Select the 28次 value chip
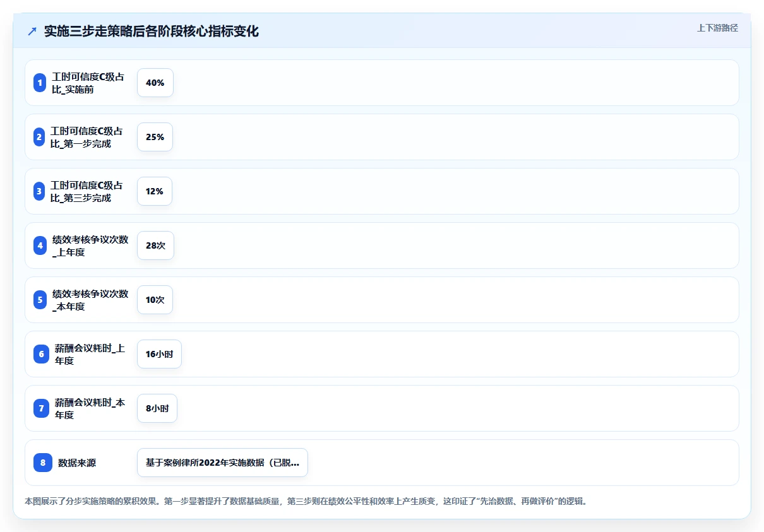The image size is (764, 532). 155,245
